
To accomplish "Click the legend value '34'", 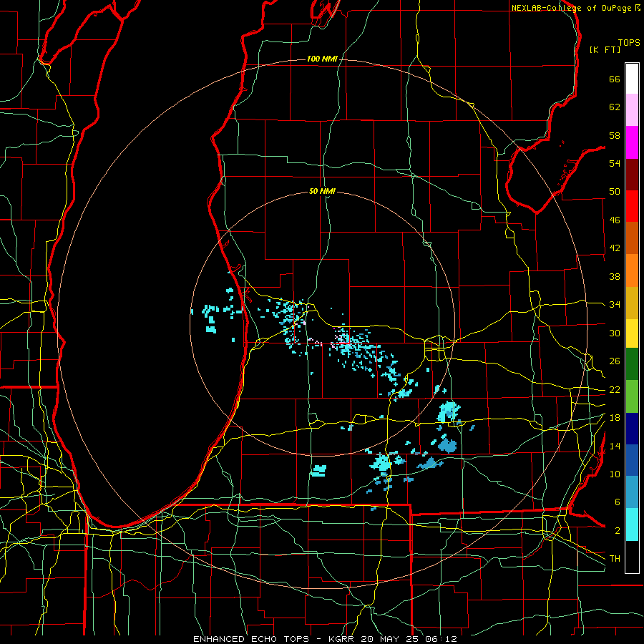I will point(615,305).
